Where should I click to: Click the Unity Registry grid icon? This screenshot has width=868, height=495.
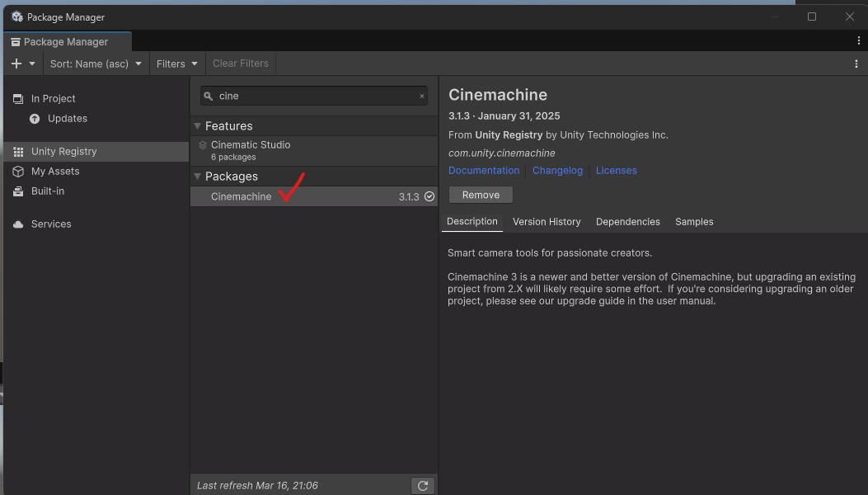tap(18, 151)
